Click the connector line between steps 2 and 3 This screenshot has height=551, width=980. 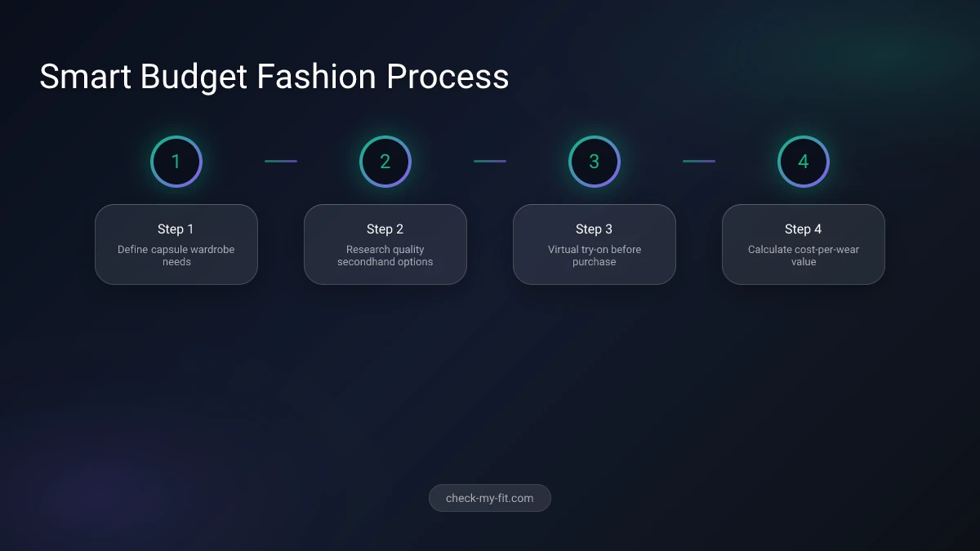pyautogui.click(x=490, y=161)
